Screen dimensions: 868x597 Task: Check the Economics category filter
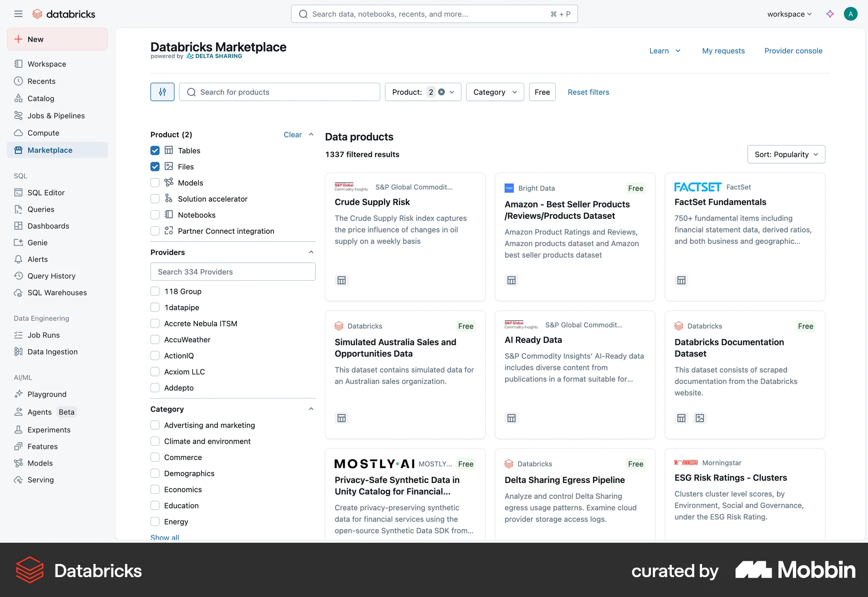[x=155, y=489]
